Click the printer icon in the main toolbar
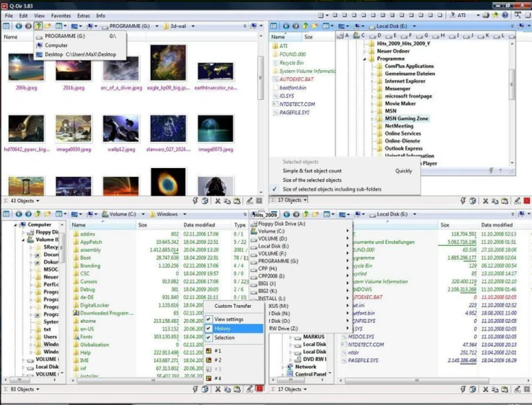This screenshot has width=532, height=405. pyautogui.click(x=486, y=15)
